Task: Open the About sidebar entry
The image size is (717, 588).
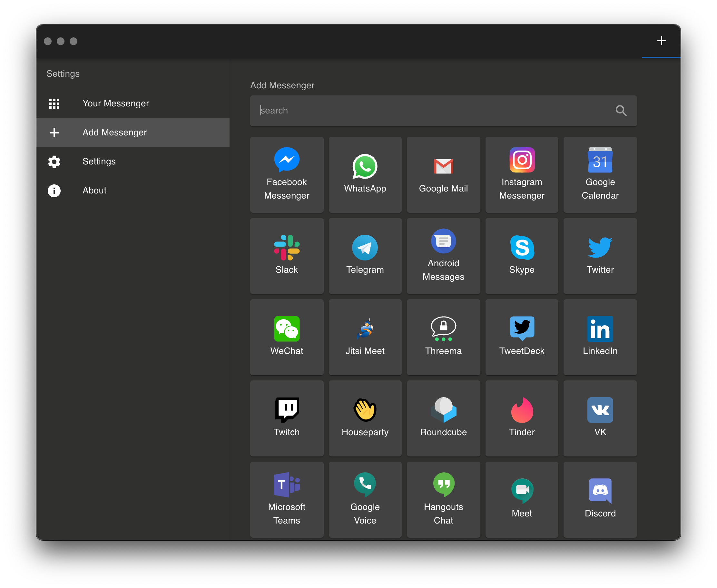Action: coord(133,190)
